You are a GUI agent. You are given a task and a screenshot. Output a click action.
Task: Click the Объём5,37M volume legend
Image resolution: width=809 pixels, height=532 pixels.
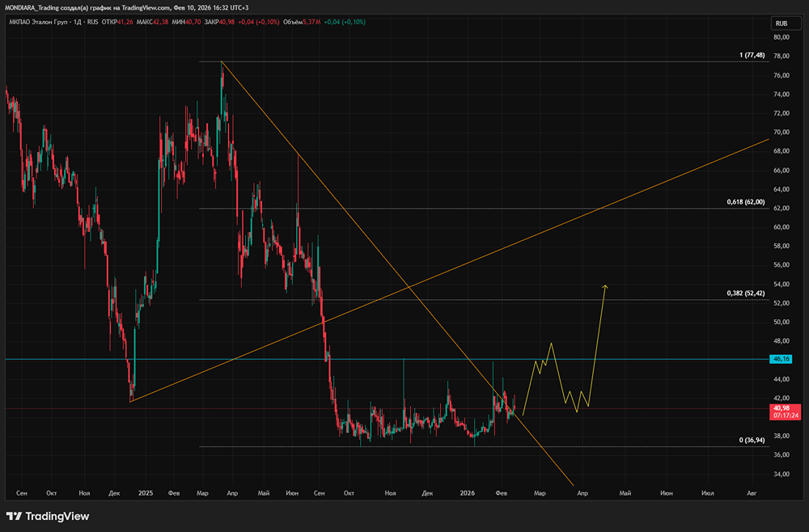[302, 22]
